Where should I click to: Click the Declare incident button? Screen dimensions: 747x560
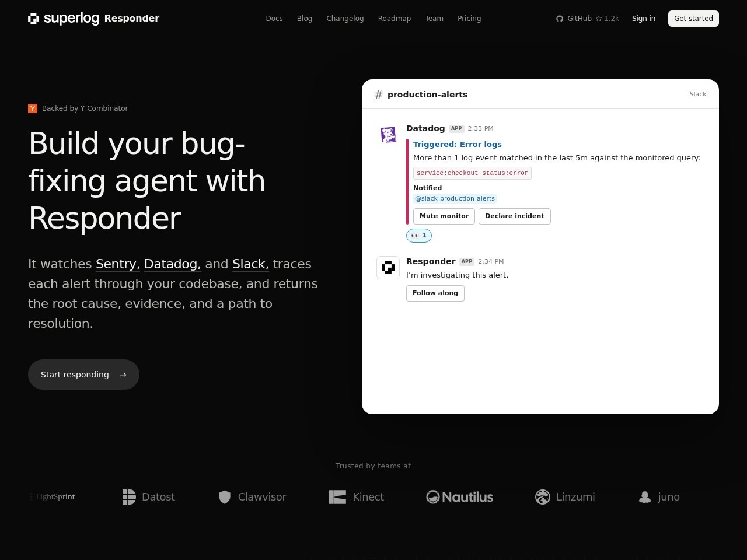[515, 216]
